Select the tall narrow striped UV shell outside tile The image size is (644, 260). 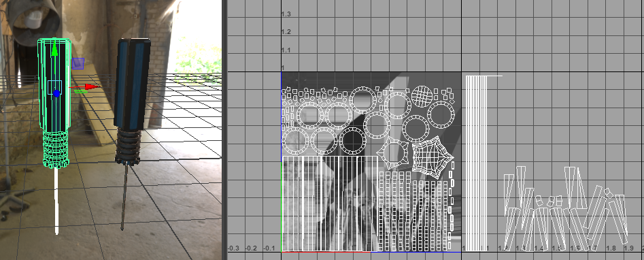point(477,163)
